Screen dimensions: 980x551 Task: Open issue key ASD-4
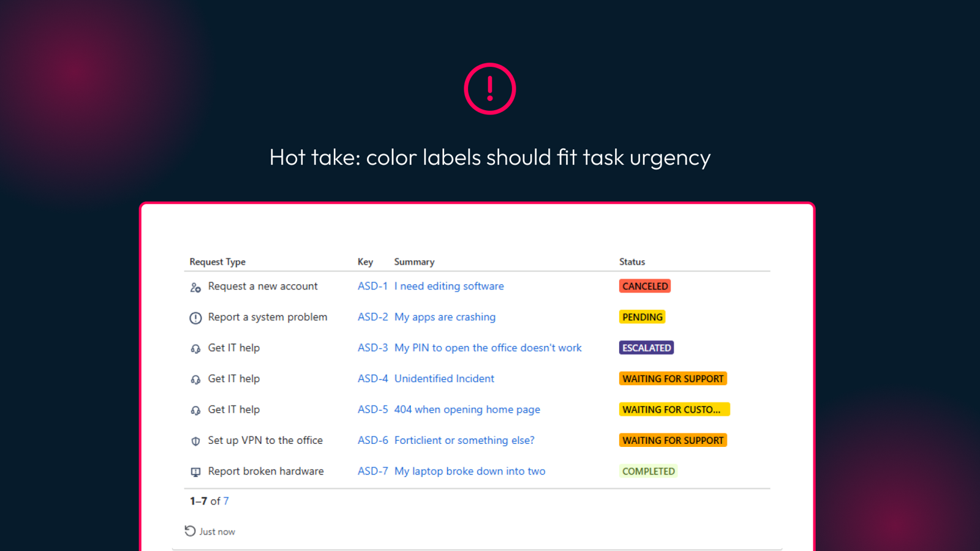coord(372,378)
